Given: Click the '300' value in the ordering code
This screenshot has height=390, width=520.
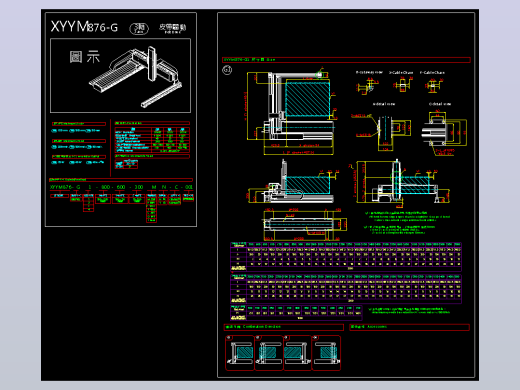Looking at the screenshot, I should (138, 187).
